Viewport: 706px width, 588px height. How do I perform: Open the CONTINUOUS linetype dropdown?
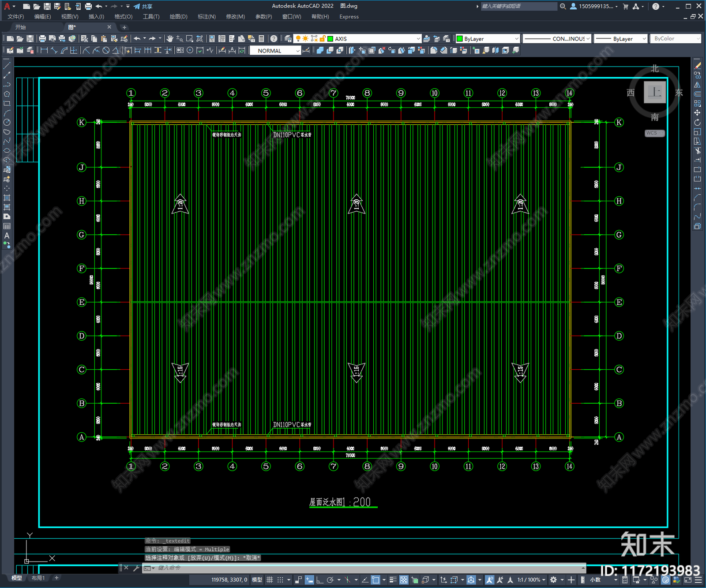click(x=557, y=39)
